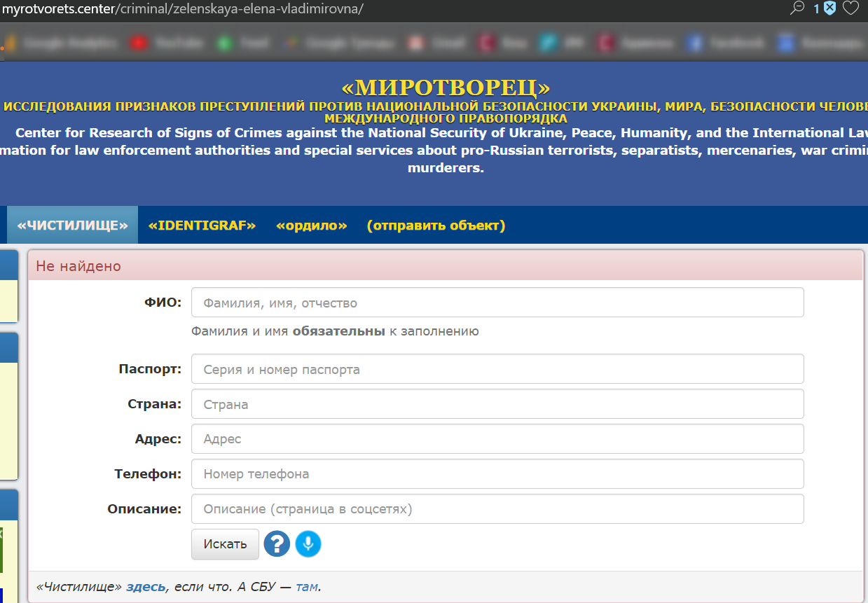Viewport: 868px width, 603px height.
Task: Click into the Паспорт number field
Action: 497,369
